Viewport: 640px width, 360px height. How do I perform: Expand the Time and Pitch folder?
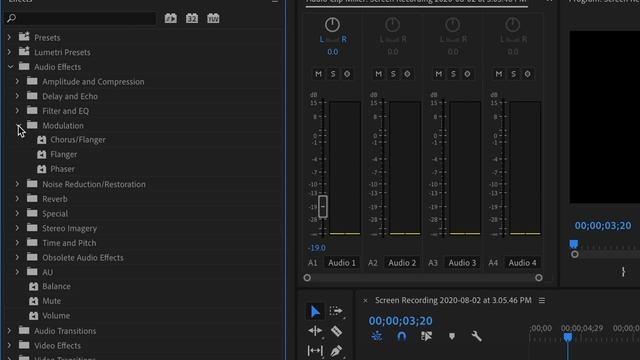(x=17, y=243)
